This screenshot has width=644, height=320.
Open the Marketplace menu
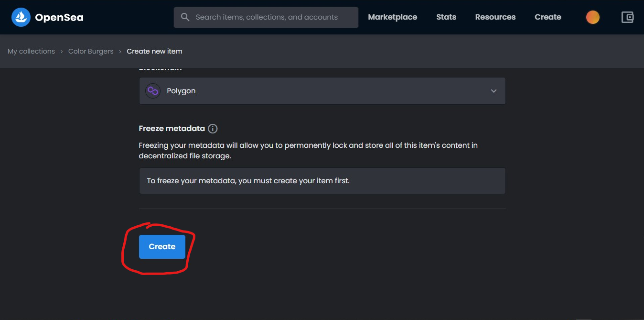[x=393, y=17]
